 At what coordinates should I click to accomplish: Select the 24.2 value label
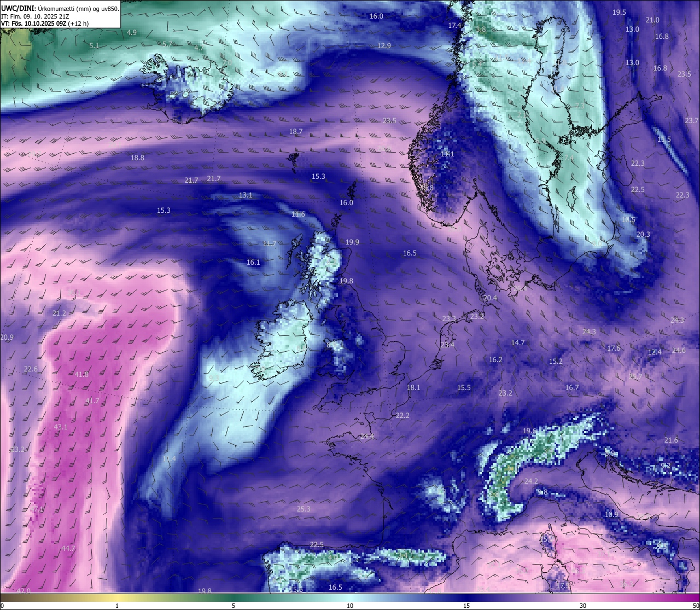531,481
